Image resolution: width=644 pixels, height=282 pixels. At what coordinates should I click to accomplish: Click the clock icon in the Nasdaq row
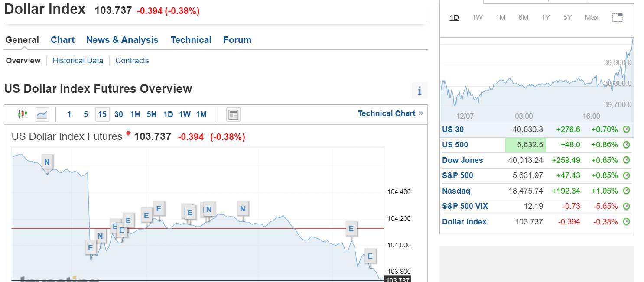click(x=626, y=191)
